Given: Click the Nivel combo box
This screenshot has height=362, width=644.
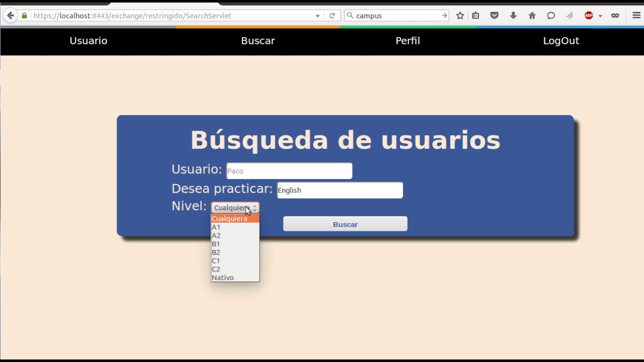Looking at the screenshot, I should click(235, 208).
